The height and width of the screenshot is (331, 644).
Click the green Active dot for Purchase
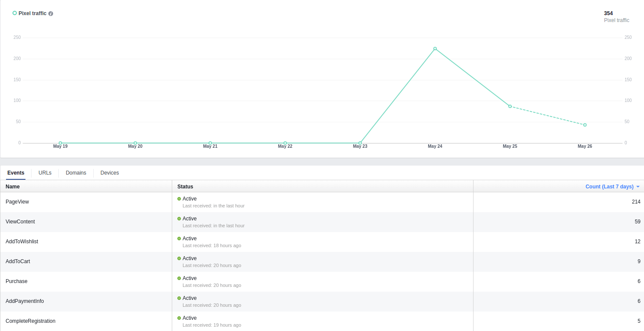pyautogui.click(x=179, y=278)
